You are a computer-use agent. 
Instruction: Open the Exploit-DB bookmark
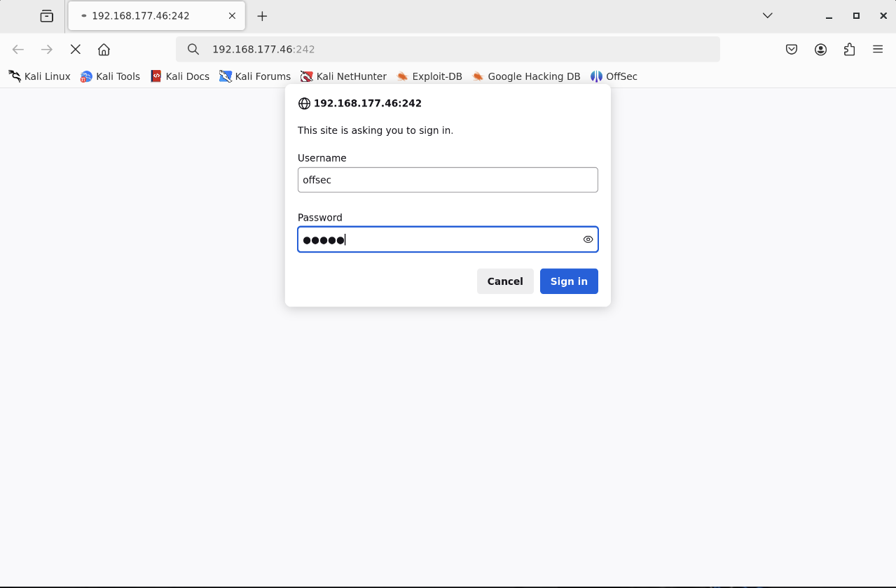429,76
